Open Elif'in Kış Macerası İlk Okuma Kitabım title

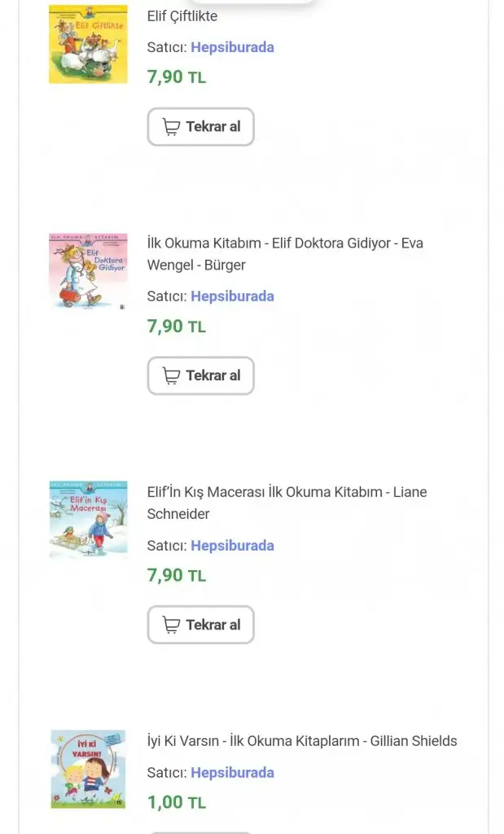287,503
